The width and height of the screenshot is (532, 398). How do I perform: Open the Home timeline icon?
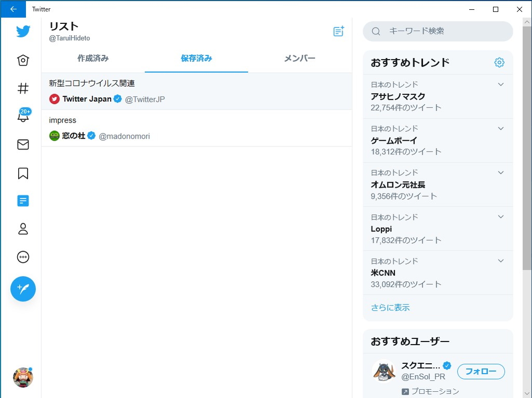(23, 60)
